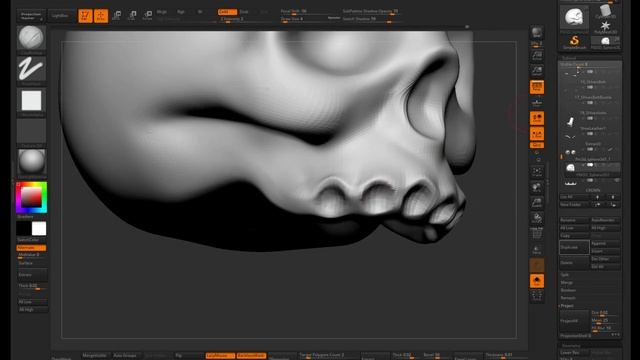Select the crown subtool thumbnail
The height and width of the screenshot is (360, 640).
point(571,183)
